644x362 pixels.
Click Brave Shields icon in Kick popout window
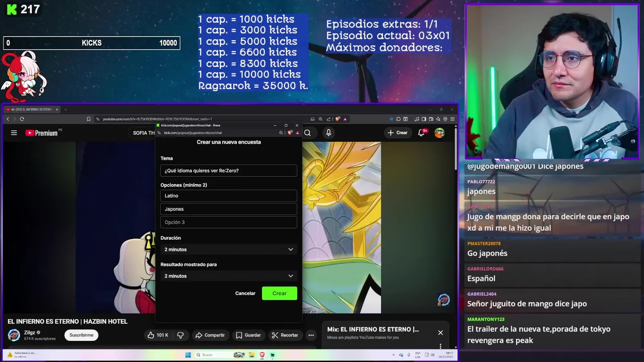(x=290, y=133)
